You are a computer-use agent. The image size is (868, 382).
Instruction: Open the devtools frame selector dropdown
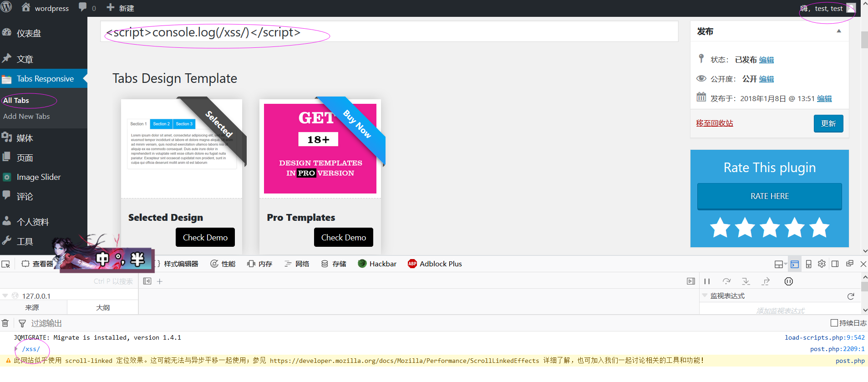click(781, 264)
